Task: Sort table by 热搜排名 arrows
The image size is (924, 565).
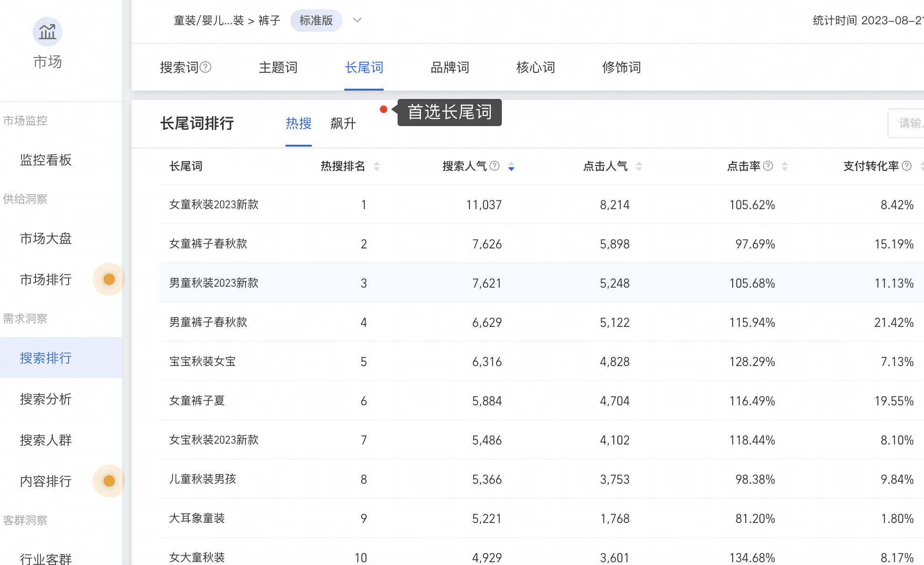Action: click(x=377, y=166)
